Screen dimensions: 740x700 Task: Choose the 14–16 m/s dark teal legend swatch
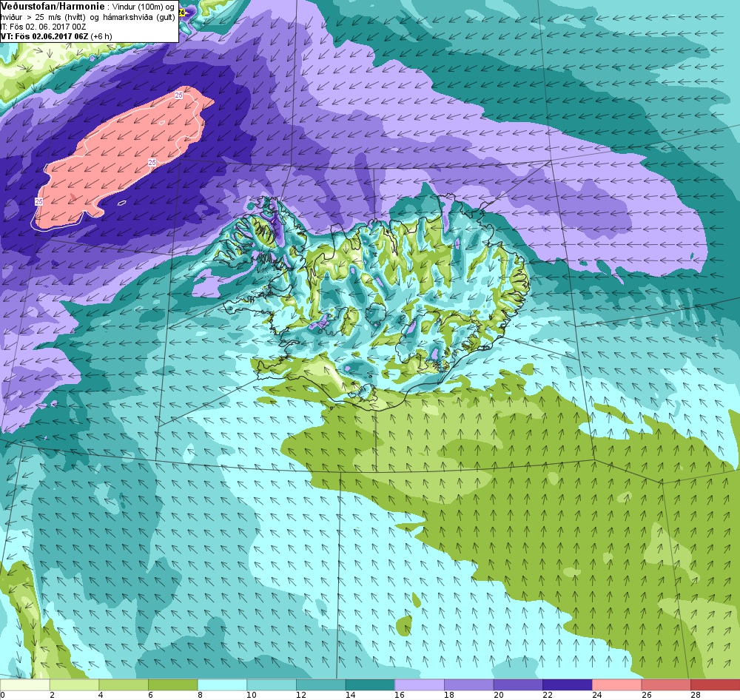tap(370, 684)
